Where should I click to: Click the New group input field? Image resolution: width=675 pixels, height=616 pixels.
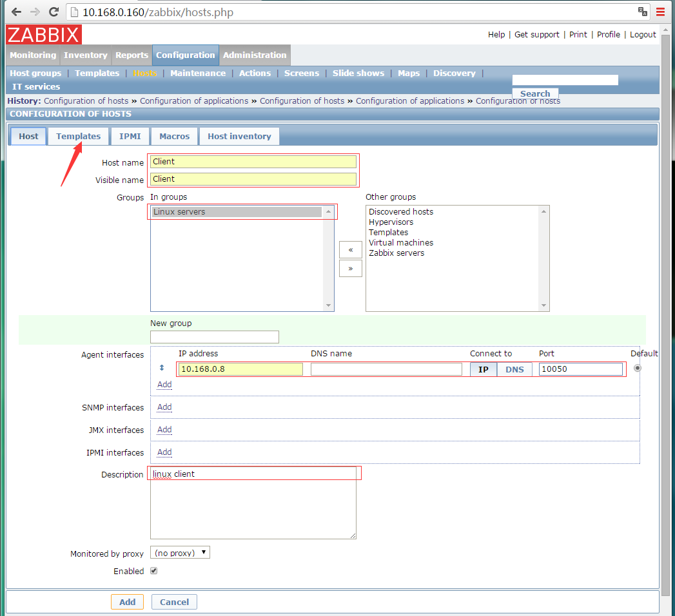pyautogui.click(x=215, y=337)
